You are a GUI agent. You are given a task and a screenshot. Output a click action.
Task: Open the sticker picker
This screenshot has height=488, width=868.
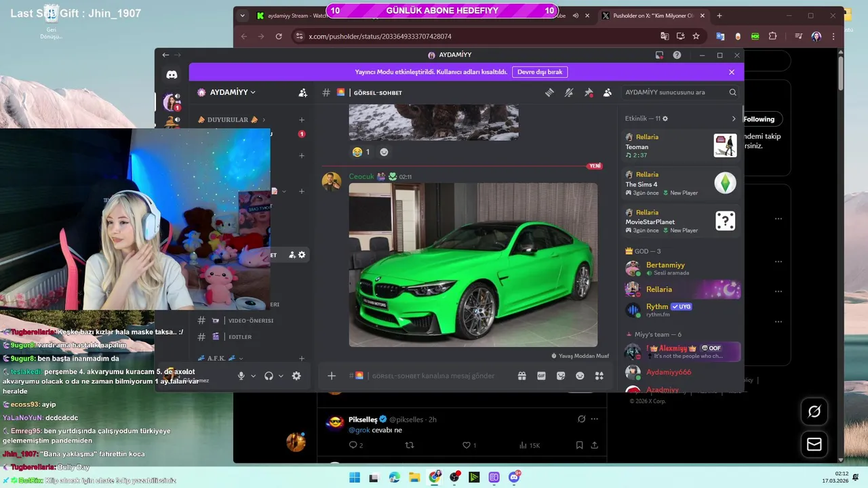(x=561, y=375)
